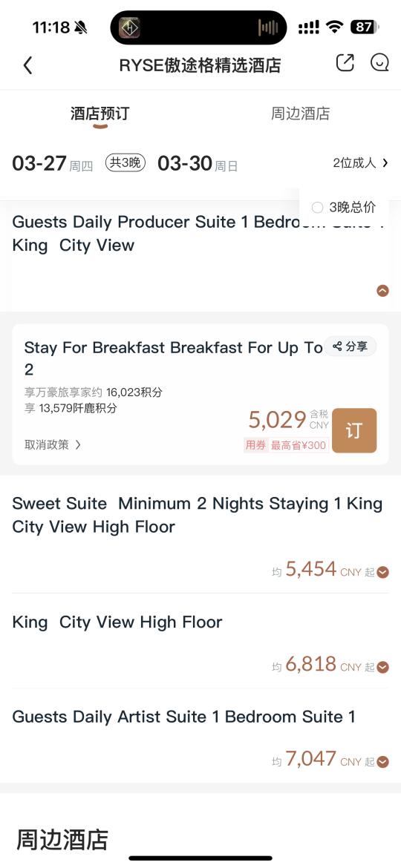Open the 取消政策 cancellation policy link
Viewport: 401px width, 868px height.
pos(53,444)
